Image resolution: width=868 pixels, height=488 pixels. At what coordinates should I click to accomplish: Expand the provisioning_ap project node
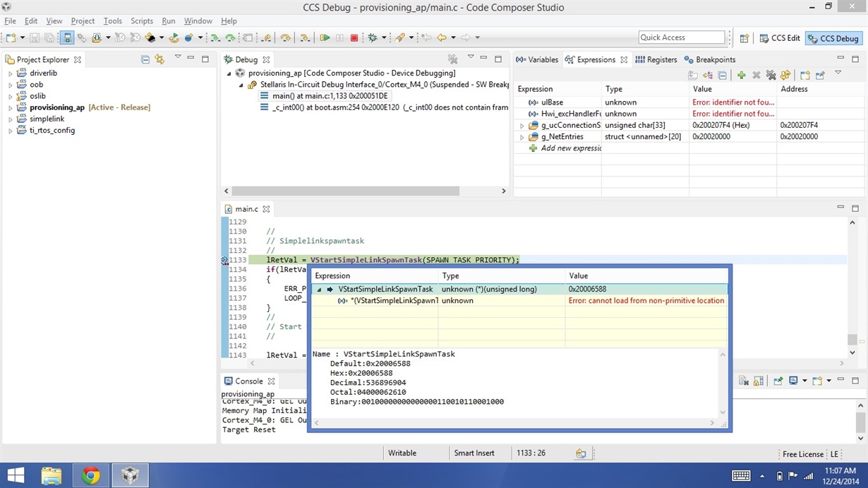(x=10, y=107)
